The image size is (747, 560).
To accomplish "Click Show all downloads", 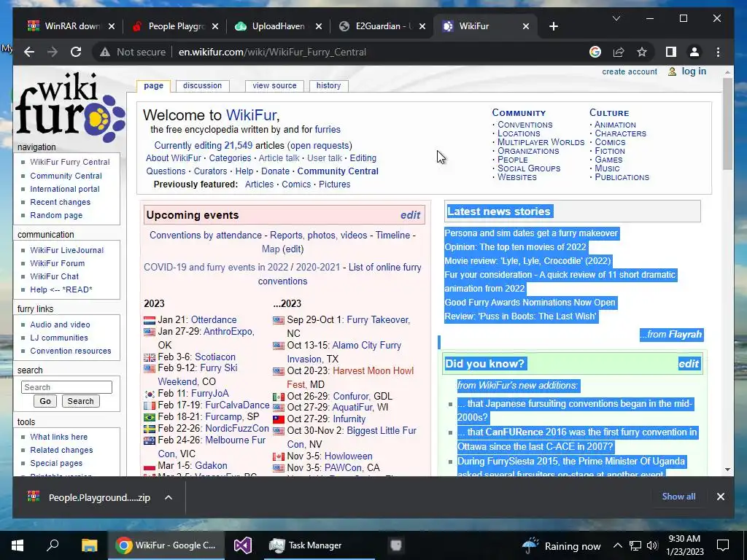I will click(678, 497).
